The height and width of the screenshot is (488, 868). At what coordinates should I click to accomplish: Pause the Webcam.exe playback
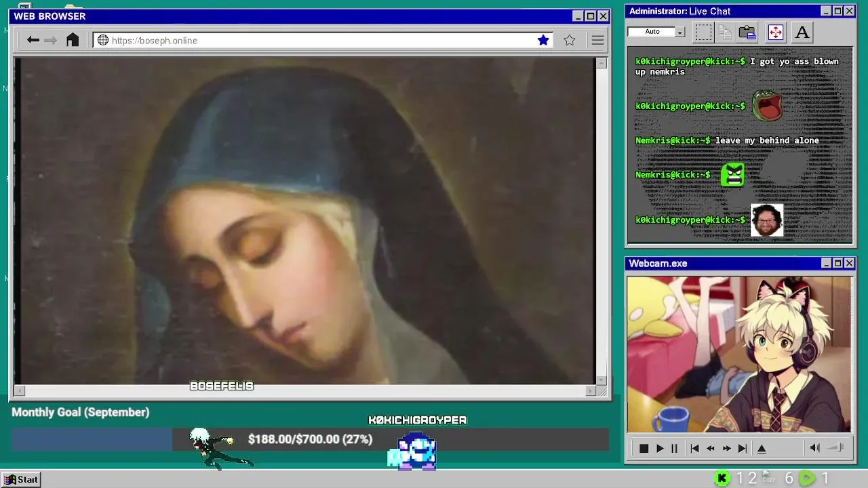point(674,448)
